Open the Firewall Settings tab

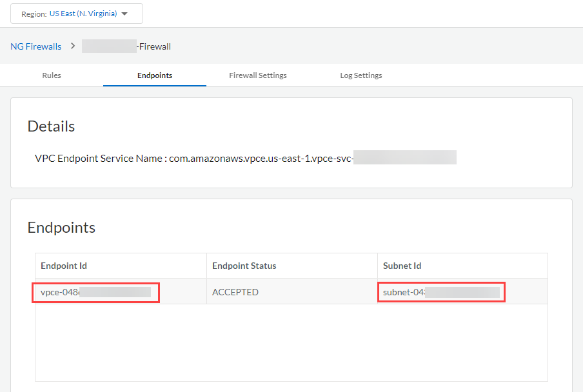258,75
